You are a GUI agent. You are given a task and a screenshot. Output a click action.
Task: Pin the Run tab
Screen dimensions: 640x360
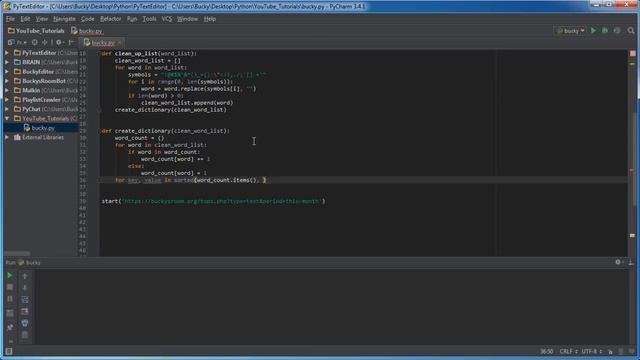[x=10, y=327]
